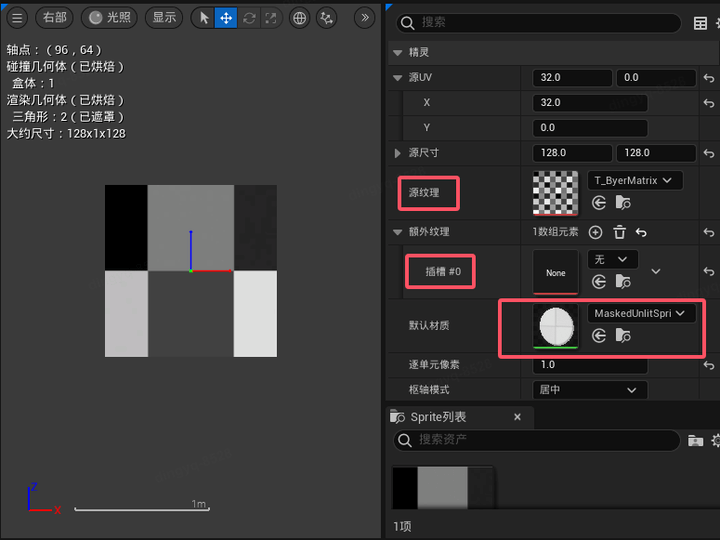This screenshot has width=720, height=540.
Task: Browse to 默认材质 asset
Action: (623, 336)
